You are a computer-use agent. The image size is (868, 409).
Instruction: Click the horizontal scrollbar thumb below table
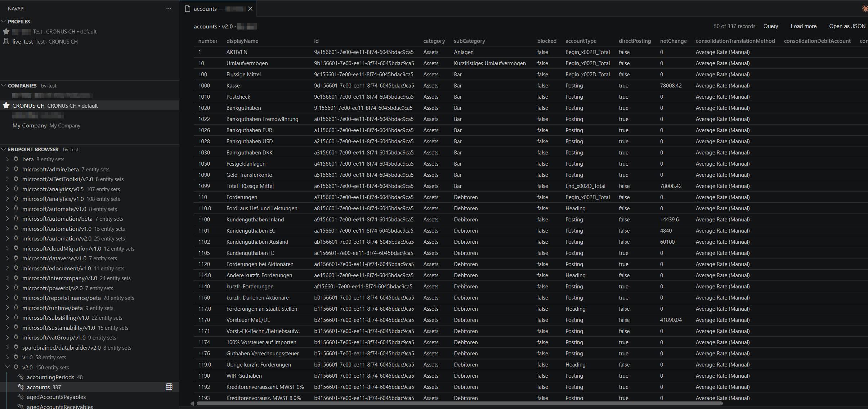460,403
